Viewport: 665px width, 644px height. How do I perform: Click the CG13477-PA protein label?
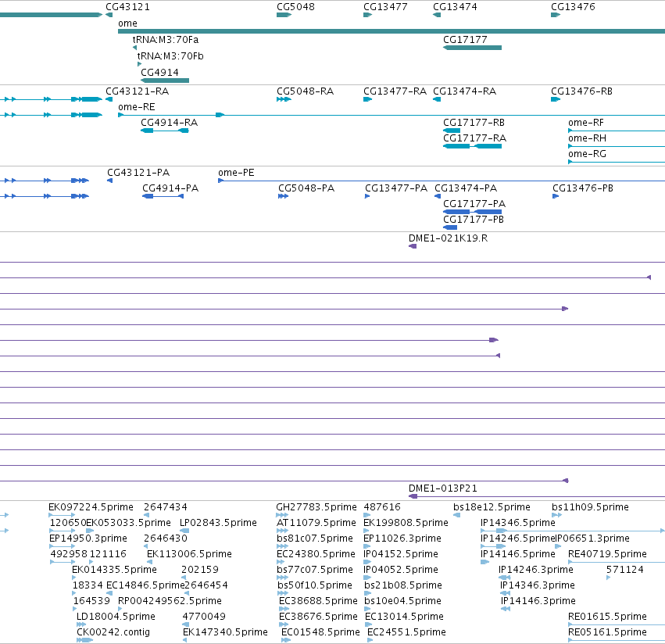[x=396, y=188]
